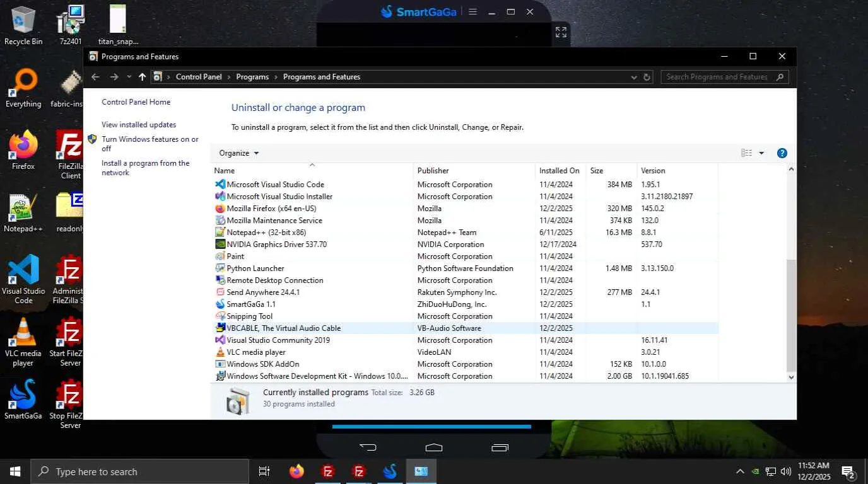Show hidden icons in the system tray
This screenshot has height=484, width=868.
pyautogui.click(x=740, y=471)
